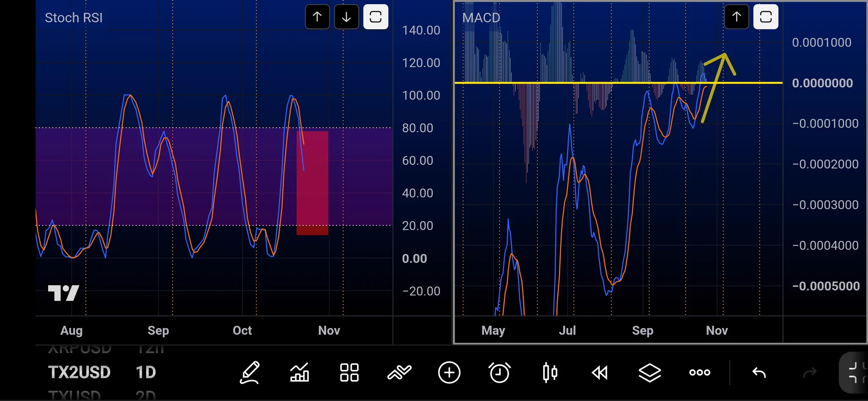Click the Oct label on time axis
The width and height of the screenshot is (868, 401).
[242, 331]
